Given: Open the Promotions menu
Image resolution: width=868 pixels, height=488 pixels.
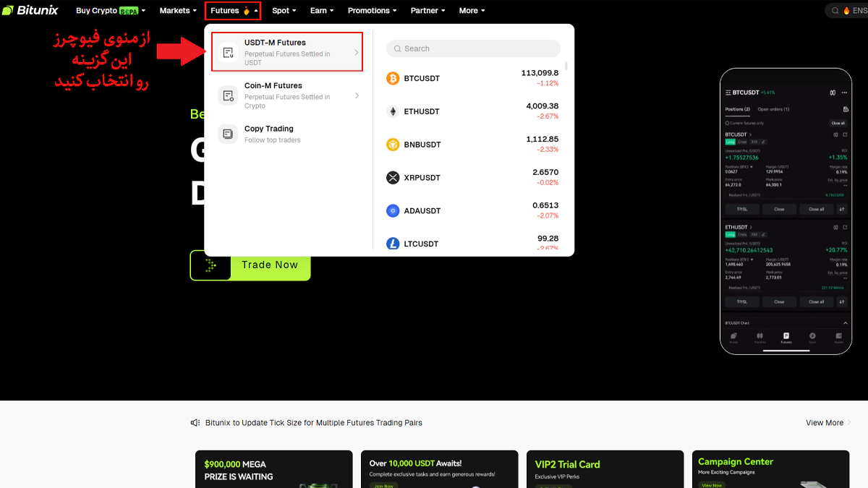Looking at the screenshot, I should pos(373,11).
